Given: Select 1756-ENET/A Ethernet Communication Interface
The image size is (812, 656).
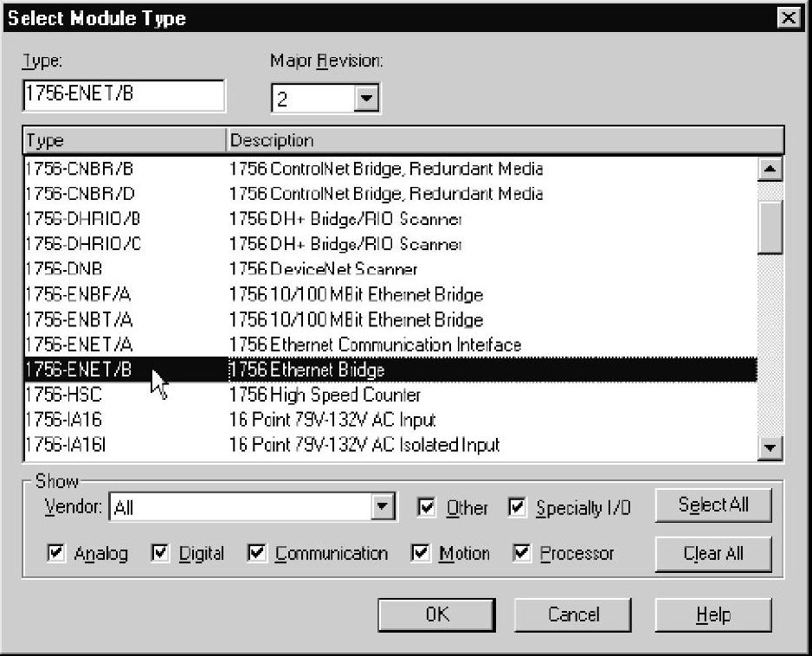Looking at the screenshot, I should point(390,344).
